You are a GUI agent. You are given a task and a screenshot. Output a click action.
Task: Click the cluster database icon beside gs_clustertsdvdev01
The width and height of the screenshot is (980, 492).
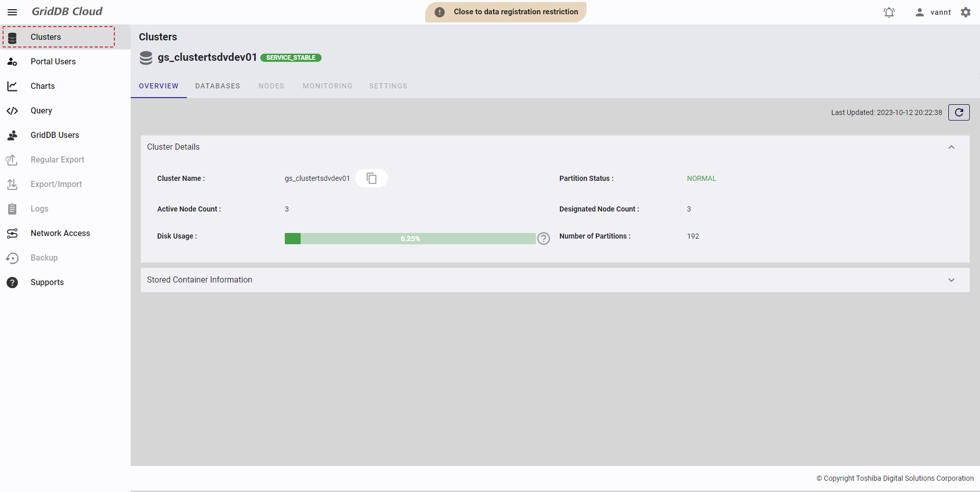coord(146,58)
